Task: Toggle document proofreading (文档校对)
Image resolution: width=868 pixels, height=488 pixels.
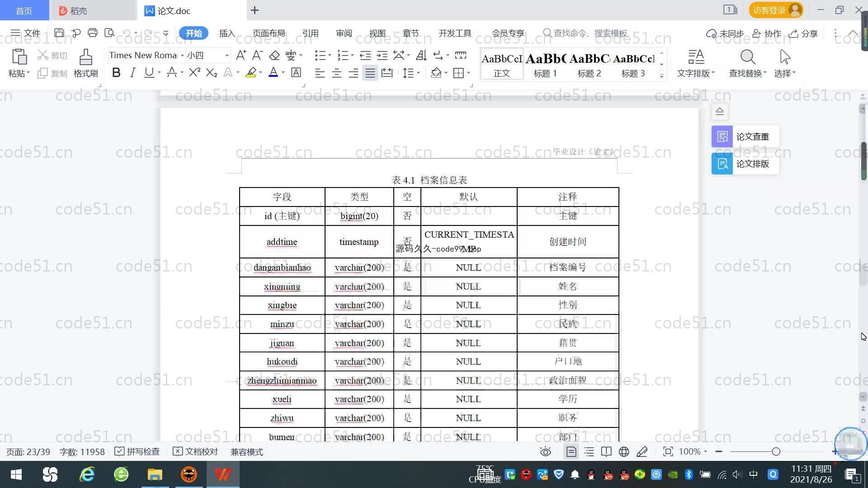Action: tap(195, 452)
